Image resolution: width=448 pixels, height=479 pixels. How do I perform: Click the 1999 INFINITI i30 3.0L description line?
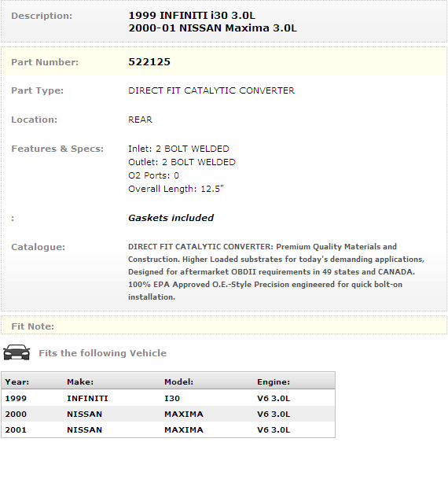click(x=192, y=16)
